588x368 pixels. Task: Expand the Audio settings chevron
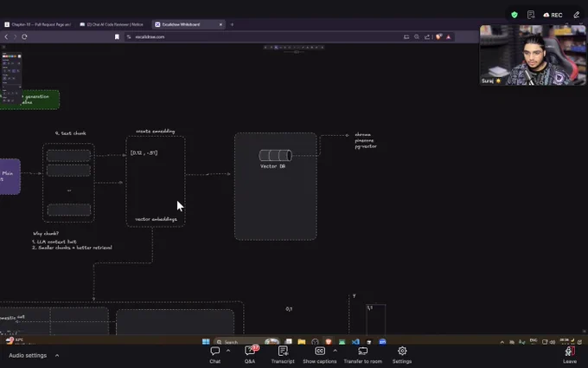57,355
